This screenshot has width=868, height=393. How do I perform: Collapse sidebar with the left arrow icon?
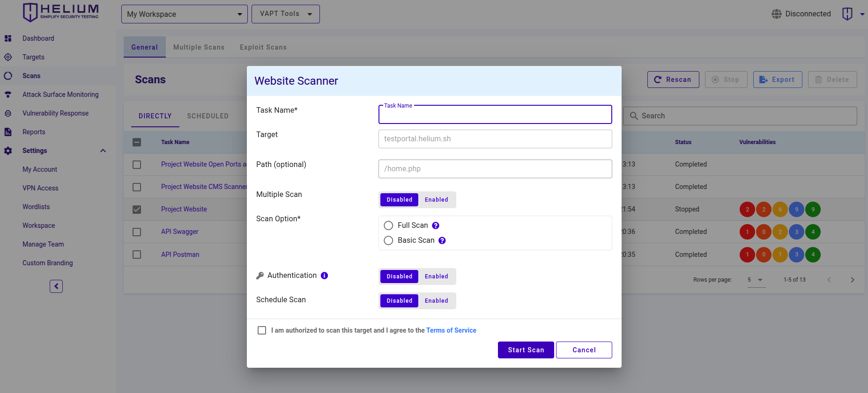pos(56,286)
